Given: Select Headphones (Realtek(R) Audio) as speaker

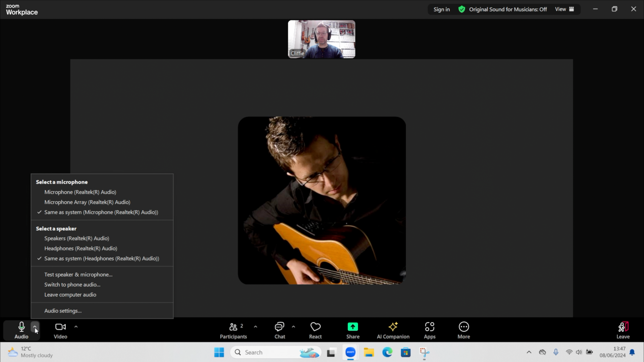Looking at the screenshot, I should coord(81,248).
